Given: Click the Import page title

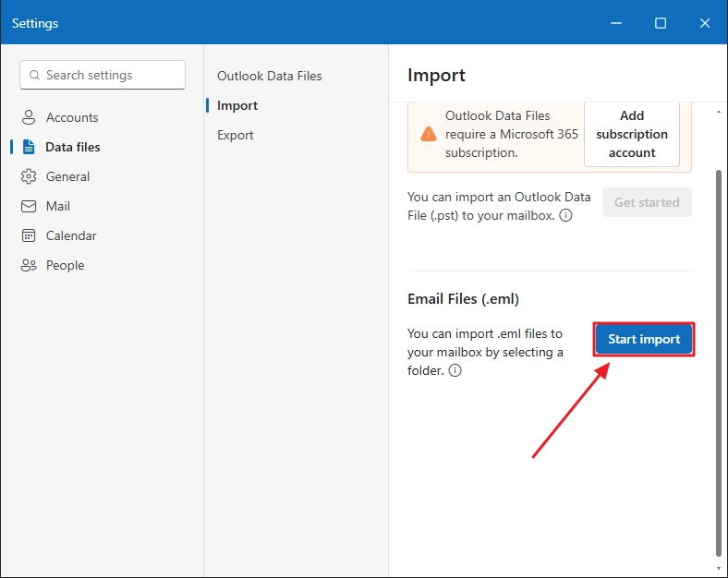Looking at the screenshot, I should tap(436, 75).
